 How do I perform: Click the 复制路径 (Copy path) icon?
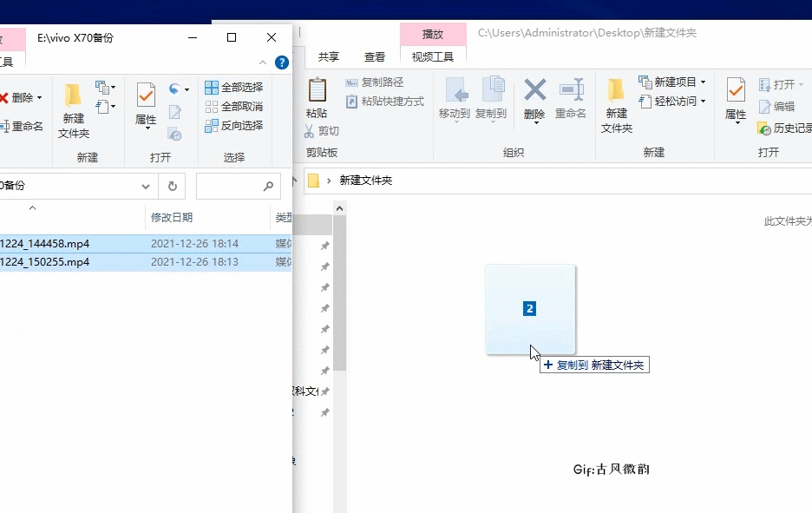coord(350,82)
